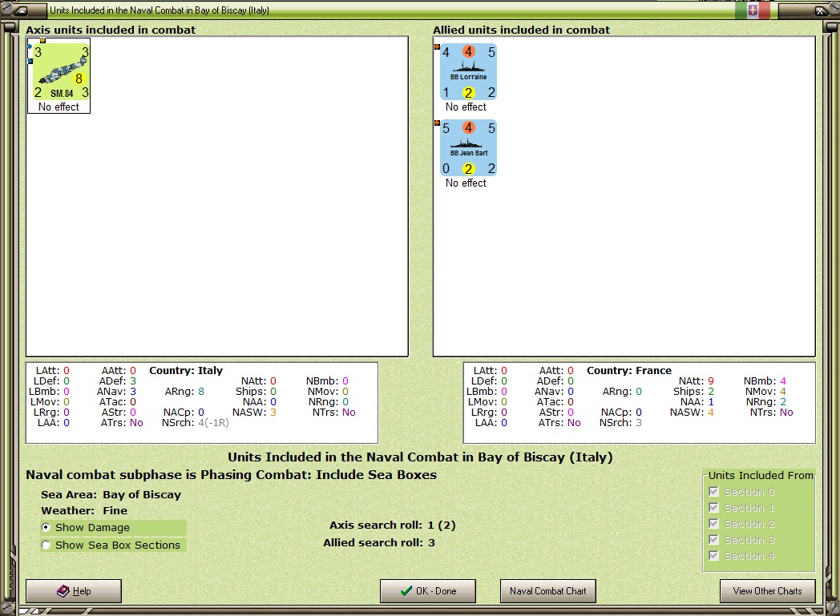Image resolution: width=840 pixels, height=616 pixels.
Task: Click the 'Country: Italy' label
Action: pyautogui.click(x=186, y=370)
